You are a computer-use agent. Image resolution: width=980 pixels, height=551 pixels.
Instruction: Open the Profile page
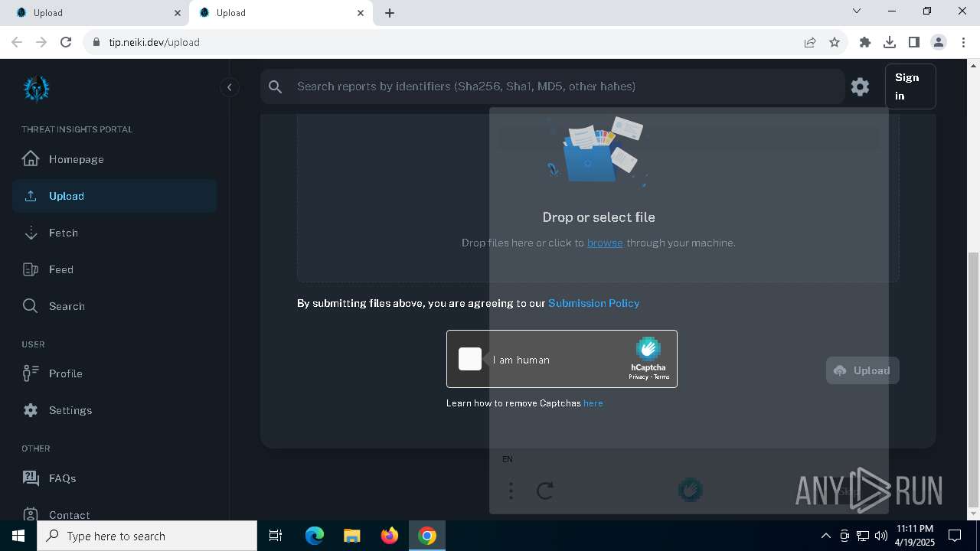pos(114,373)
